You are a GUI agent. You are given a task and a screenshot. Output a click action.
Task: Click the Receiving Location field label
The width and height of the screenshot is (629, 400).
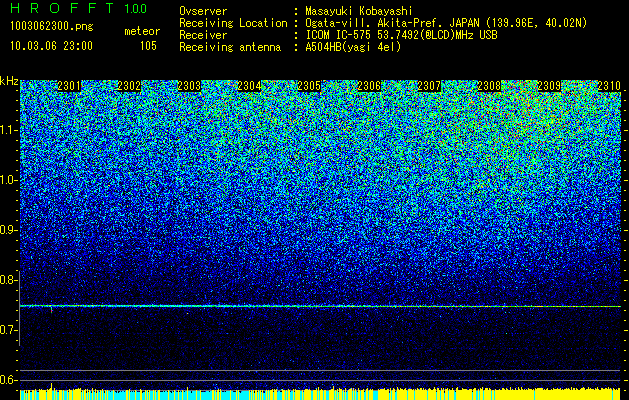[x=233, y=23]
